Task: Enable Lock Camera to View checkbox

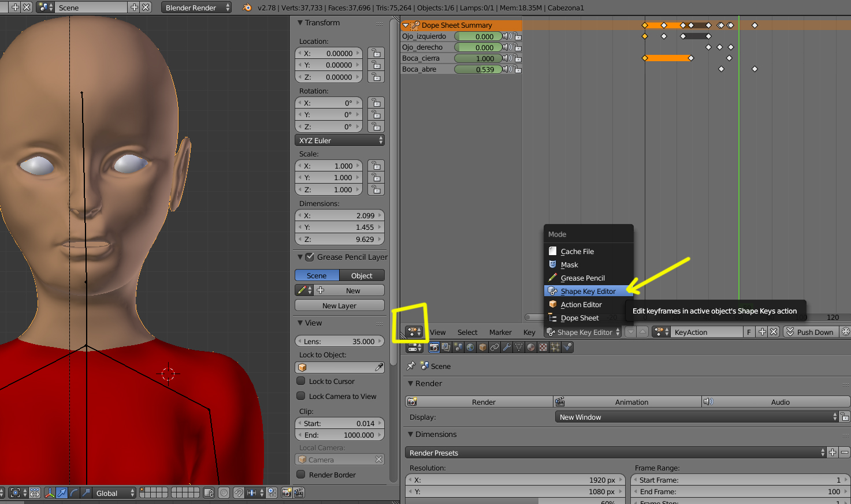Action: 301,396
